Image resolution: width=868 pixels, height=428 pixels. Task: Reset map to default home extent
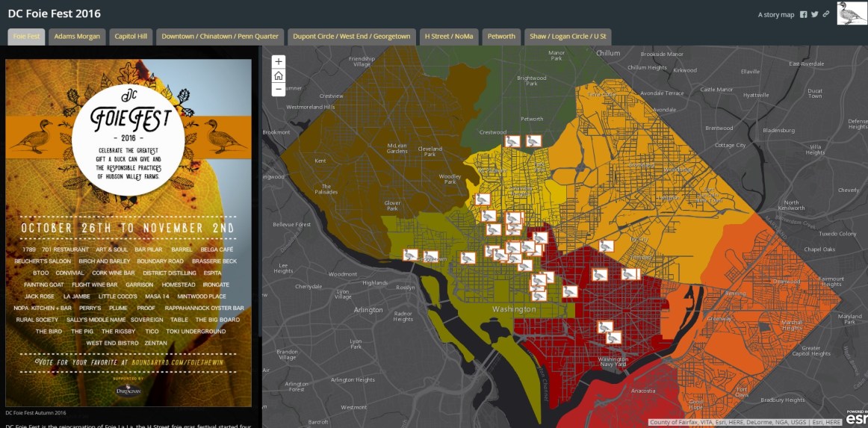[279, 75]
